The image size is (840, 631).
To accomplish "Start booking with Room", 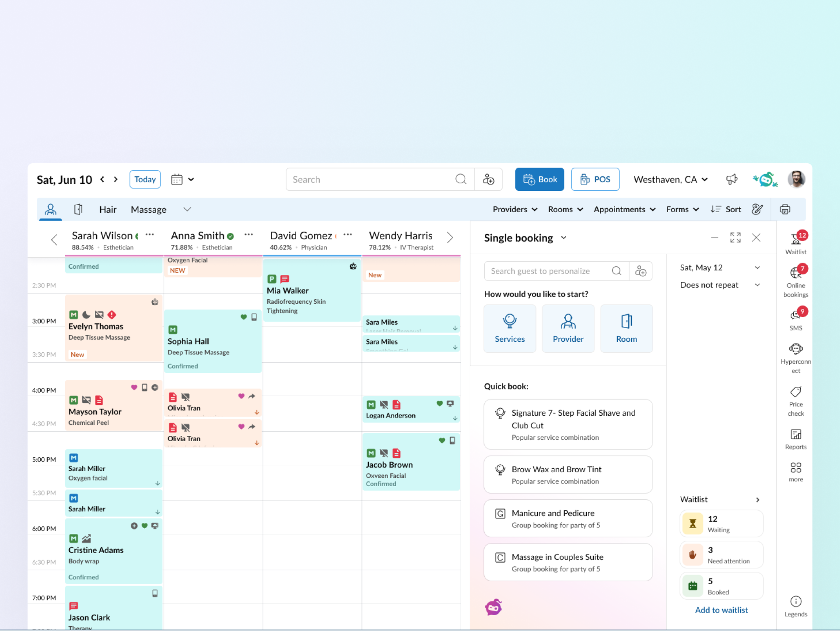I will pos(626,329).
